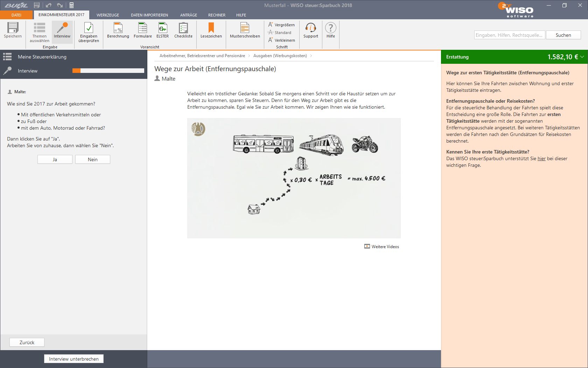588x368 pixels.
Task: Expand the Erstattung amount dropdown
Action: (x=582, y=57)
